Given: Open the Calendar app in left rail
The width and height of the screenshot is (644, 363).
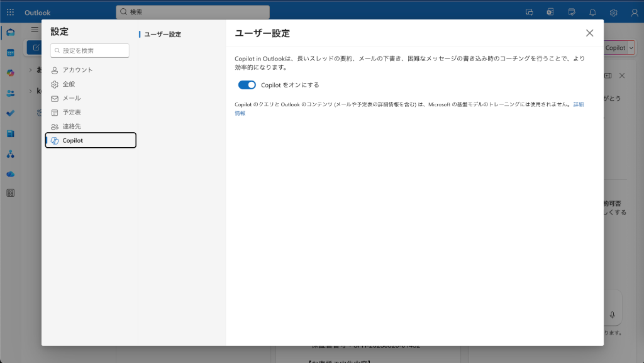Looking at the screenshot, I should click(10, 53).
